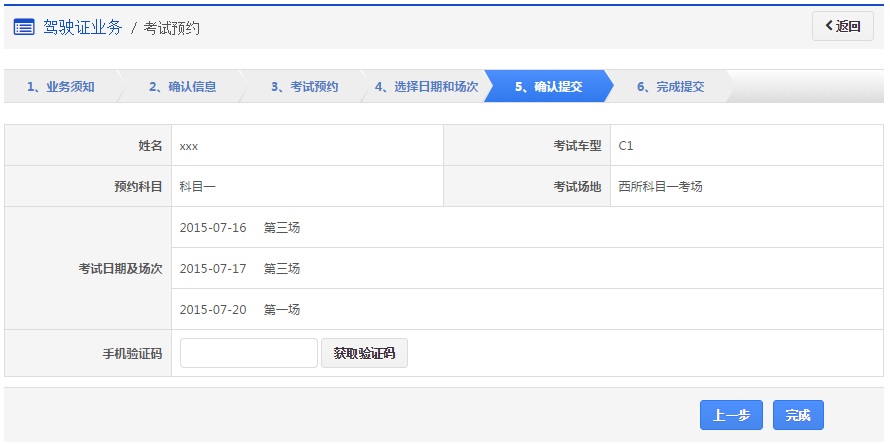Open the 驾驶证业务 breadcrumb link
Image resolution: width=890 pixels, height=444 pixels.
pos(82,27)
